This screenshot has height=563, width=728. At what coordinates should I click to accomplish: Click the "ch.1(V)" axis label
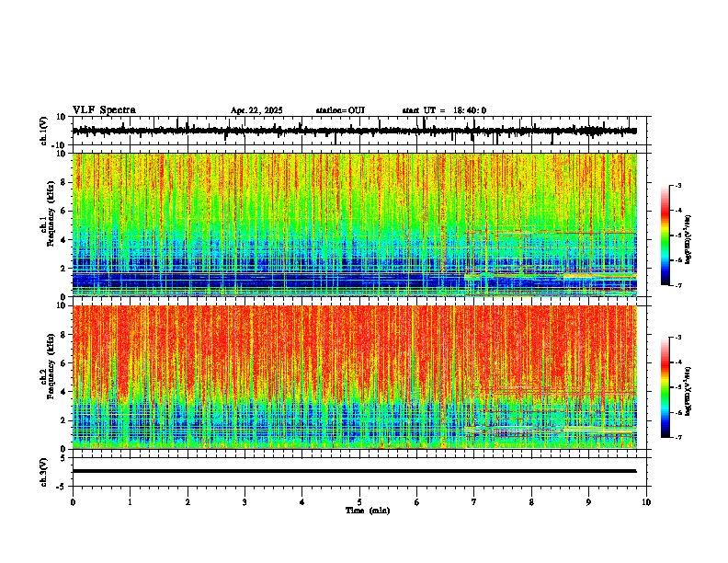tap(44, 131)
